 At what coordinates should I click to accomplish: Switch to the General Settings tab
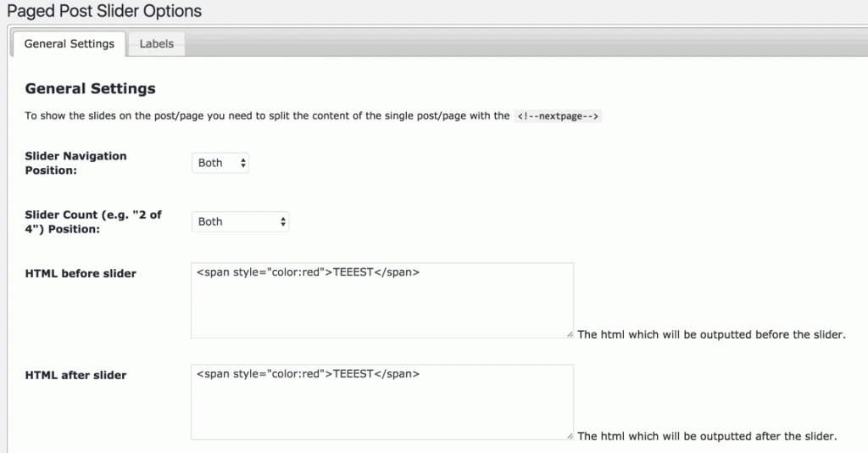[69, 44]
